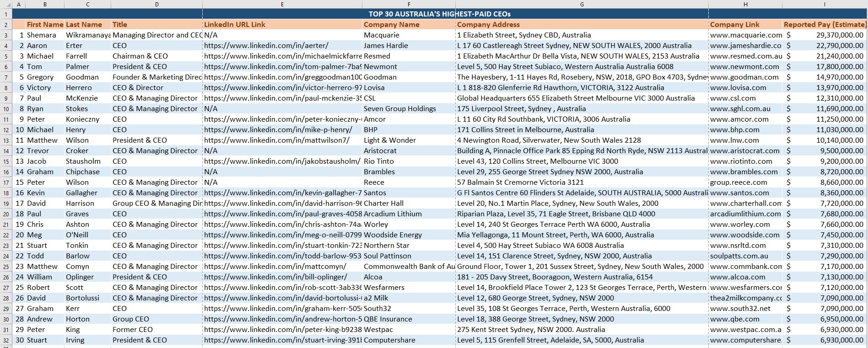Select the "Lovisa" company cell

click(x=409, y=88)
